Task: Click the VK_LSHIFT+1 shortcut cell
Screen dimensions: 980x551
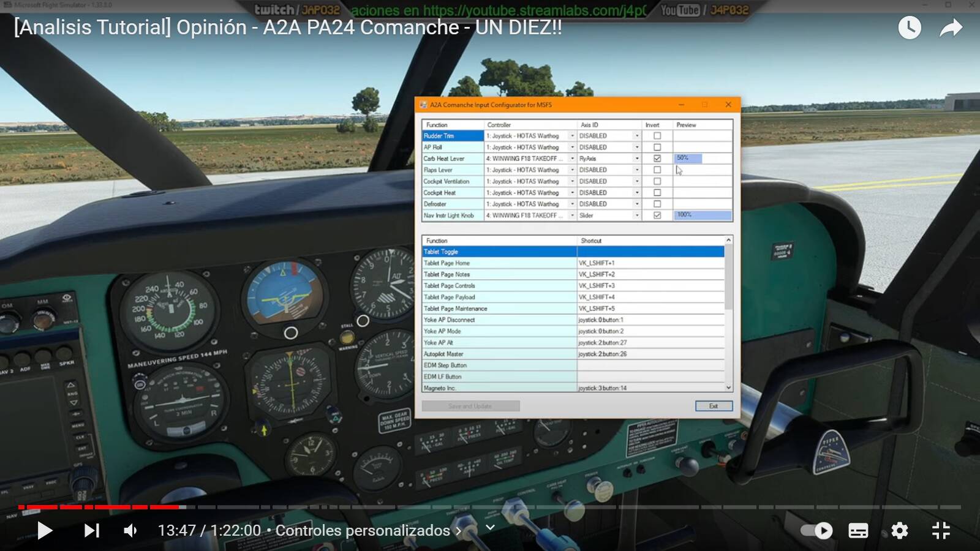Action: (650, 263)
